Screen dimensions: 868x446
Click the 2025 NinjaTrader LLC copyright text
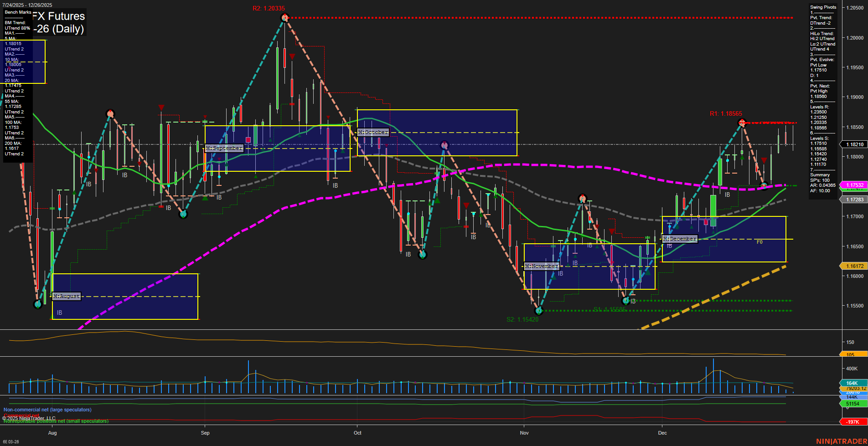point(30,417)
